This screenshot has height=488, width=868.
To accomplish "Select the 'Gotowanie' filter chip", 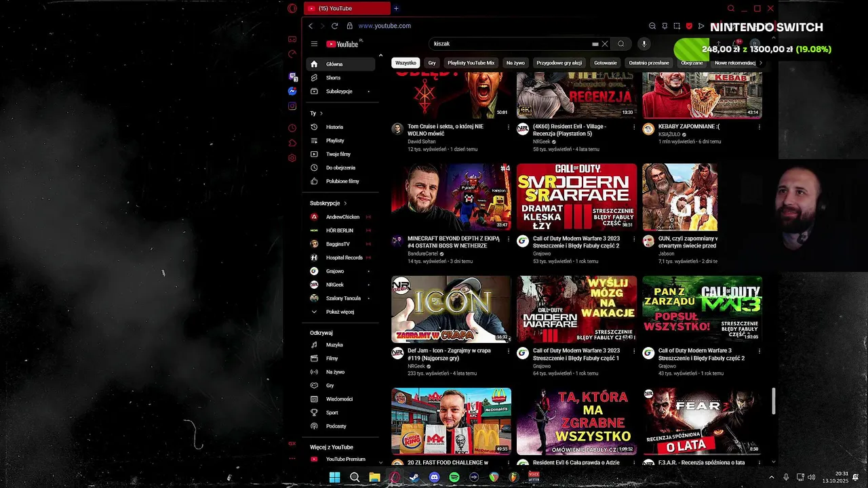I will [x=606, y=63].
